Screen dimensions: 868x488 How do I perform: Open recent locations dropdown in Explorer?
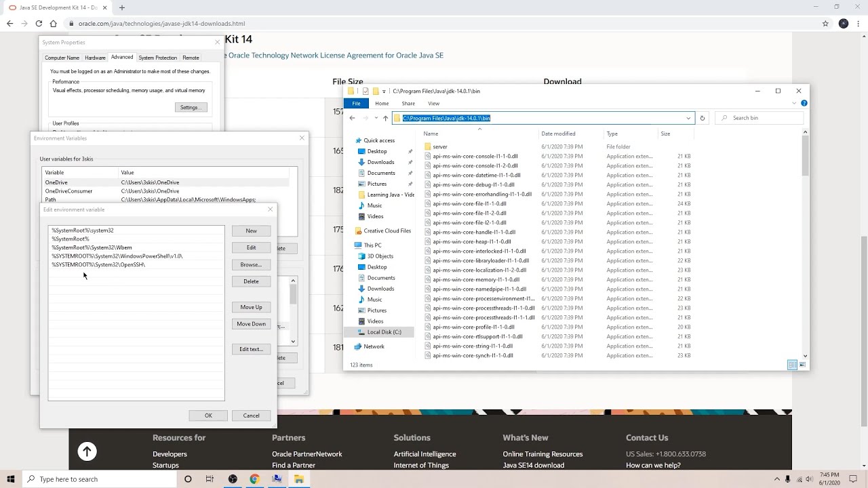point(375,118)
